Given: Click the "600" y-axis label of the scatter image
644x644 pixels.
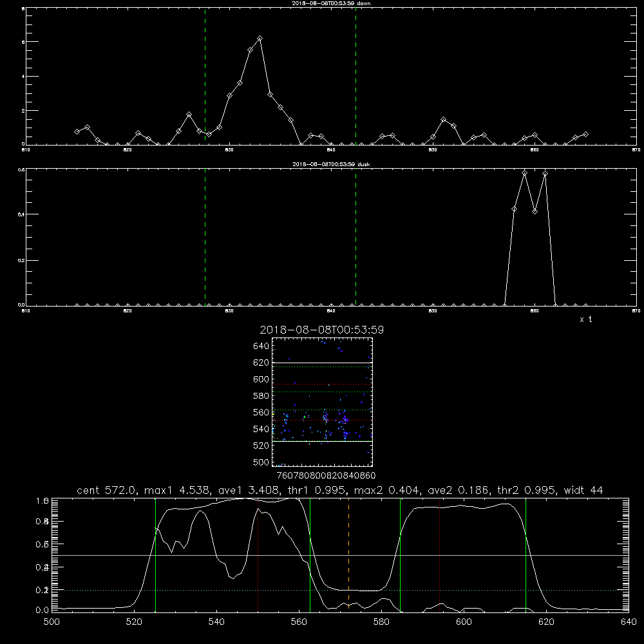Looking at the screenshot, I should 261,379.
